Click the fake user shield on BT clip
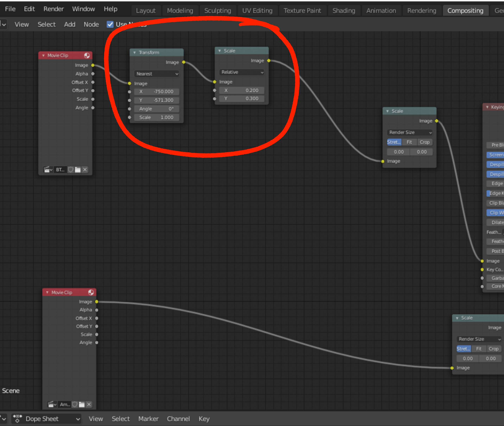Screen dimensions: 504x426 (x=71, y=170)
